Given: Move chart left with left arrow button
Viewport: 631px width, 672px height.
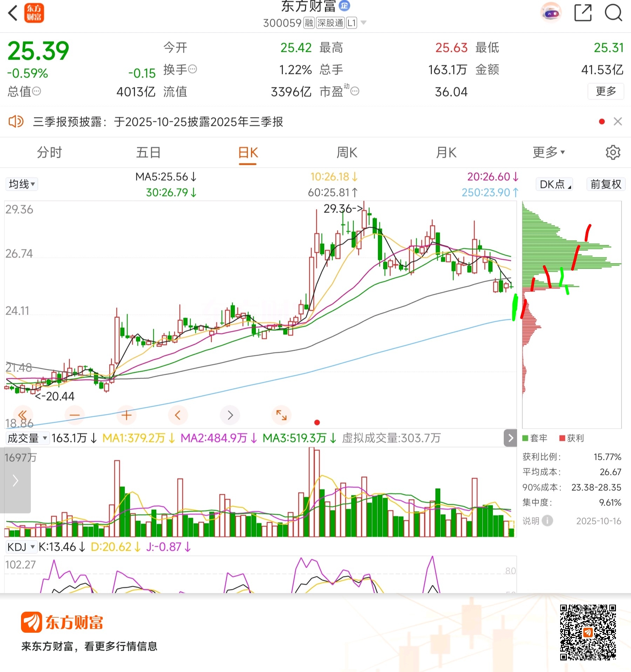Looking at the screenshot, I should pyautogui.click(x=178, y=415).
